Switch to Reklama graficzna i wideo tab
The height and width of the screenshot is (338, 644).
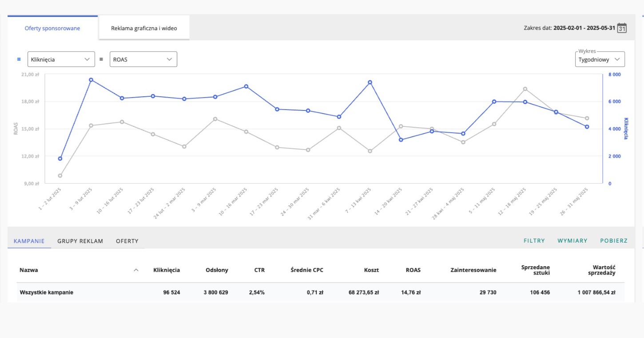tap(144, 28)
